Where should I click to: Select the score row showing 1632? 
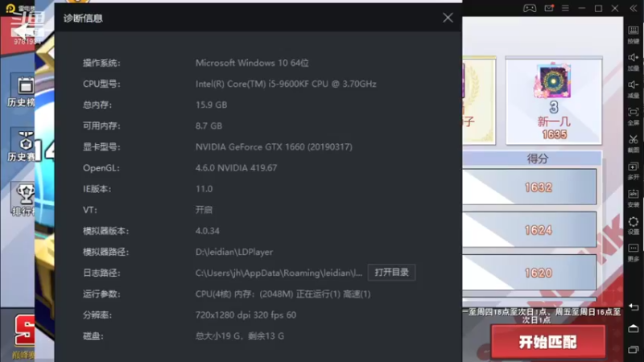coord(530,187)
